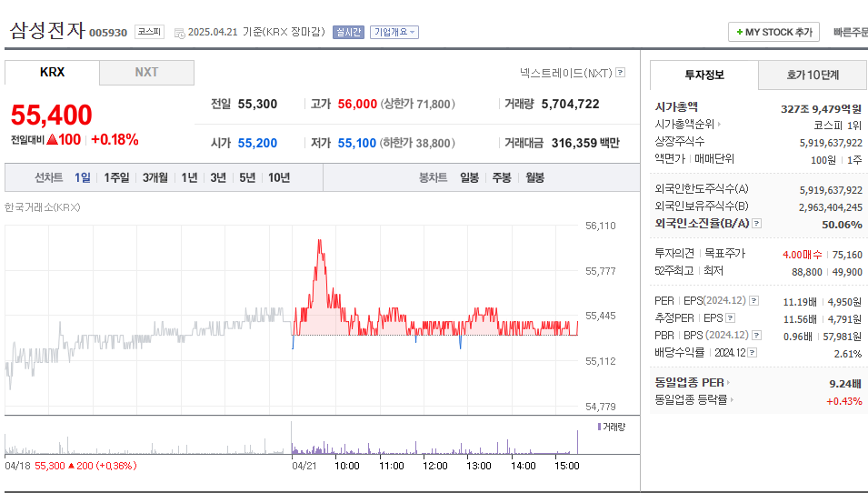Click the volume bar at 15:00 market close
The height and width of the screenshot is (493, 868).
577,442
